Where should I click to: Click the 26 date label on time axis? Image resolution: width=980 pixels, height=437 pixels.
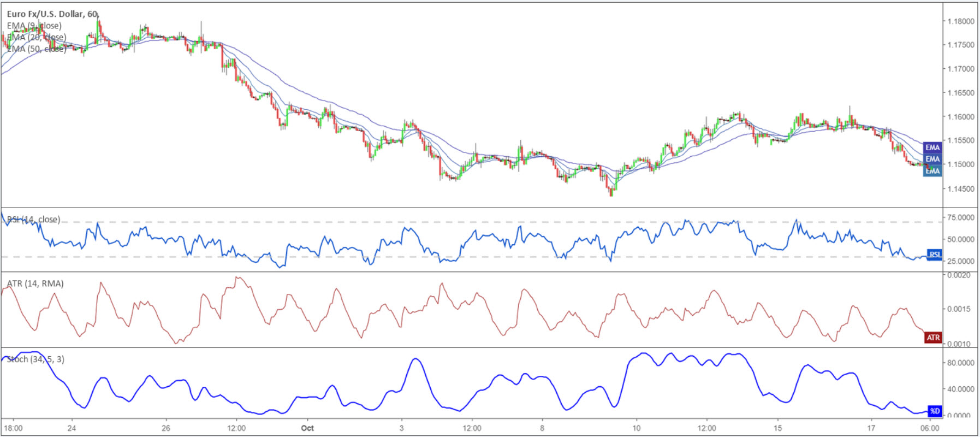[x=166, y=428]
